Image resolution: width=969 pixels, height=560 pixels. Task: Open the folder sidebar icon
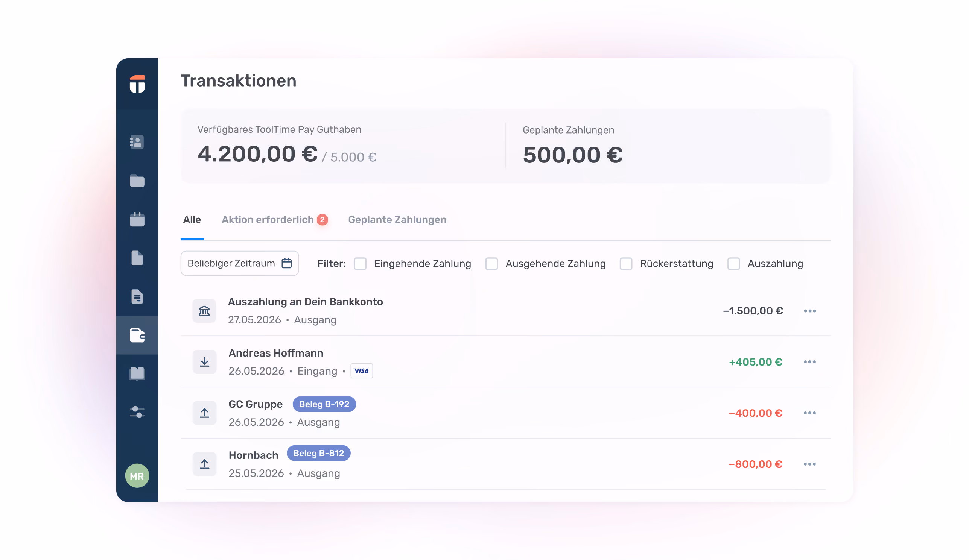tap(137, 181)
